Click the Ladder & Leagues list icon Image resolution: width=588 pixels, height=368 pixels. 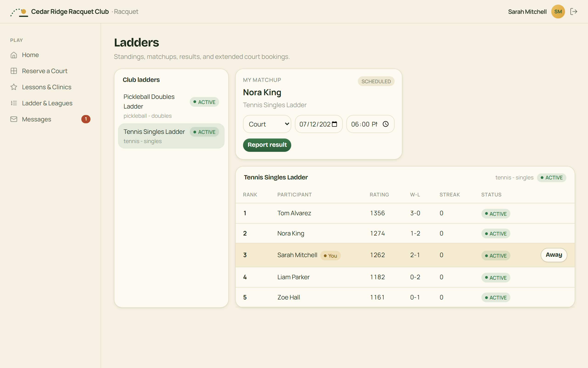(x=14, y=103)
